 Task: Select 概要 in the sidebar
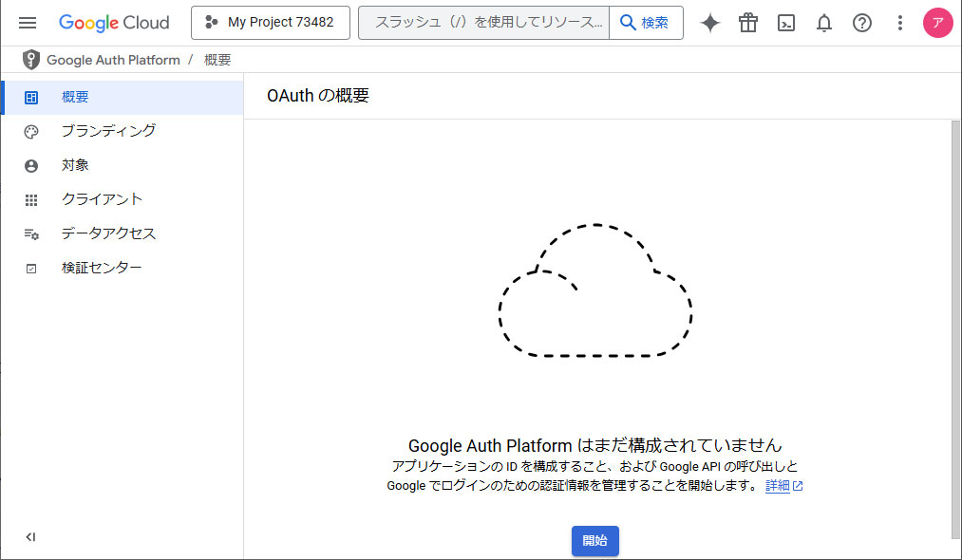click(x=123, y=97)
